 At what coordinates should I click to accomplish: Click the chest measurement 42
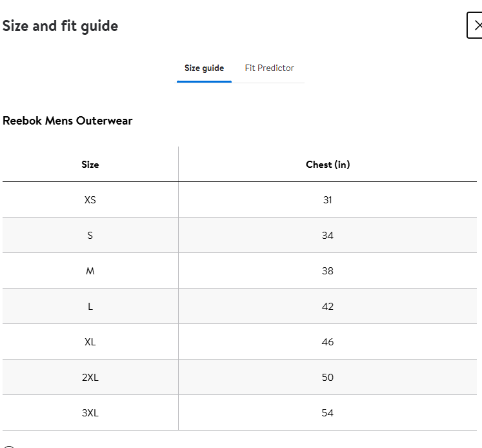point(328,307)
